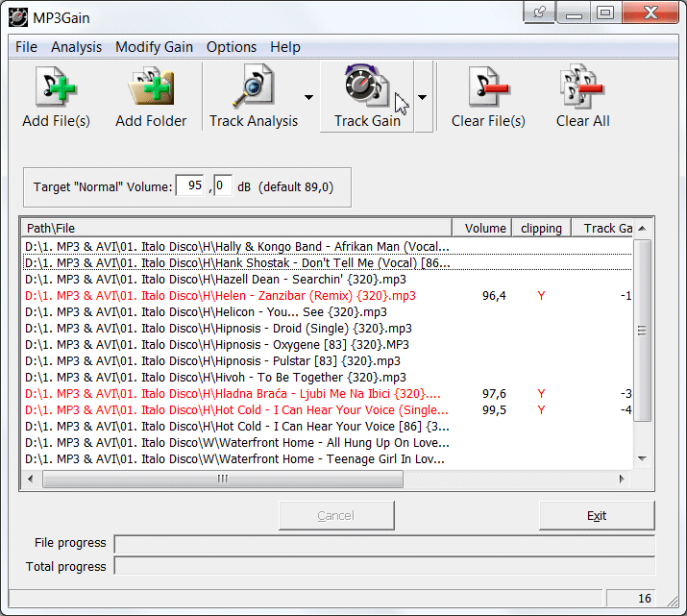Click the File progress bar
Viewport: 687px width, 616px height.
[384, 544]
